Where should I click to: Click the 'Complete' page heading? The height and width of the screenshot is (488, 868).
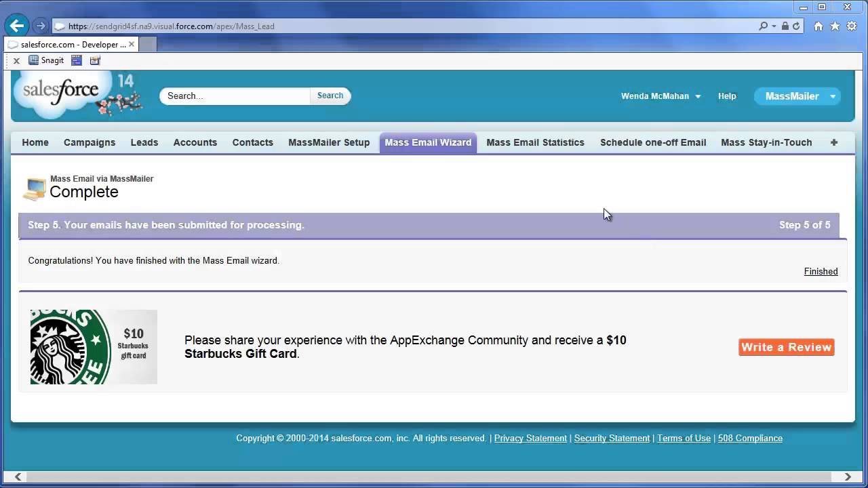pos(84,192)
